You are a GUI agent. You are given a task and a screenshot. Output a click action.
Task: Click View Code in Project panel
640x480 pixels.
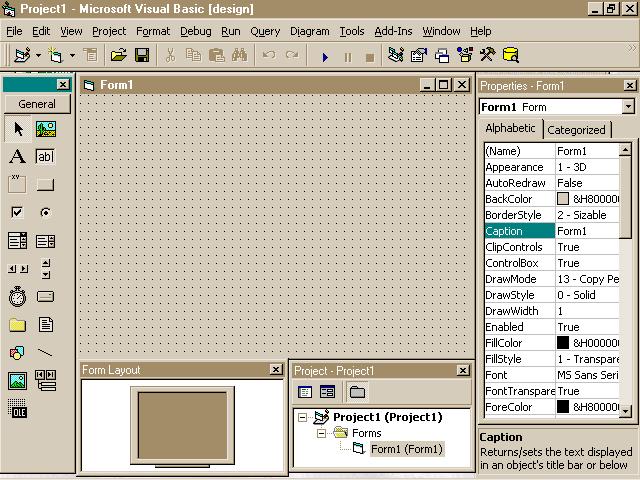point(305,392)
